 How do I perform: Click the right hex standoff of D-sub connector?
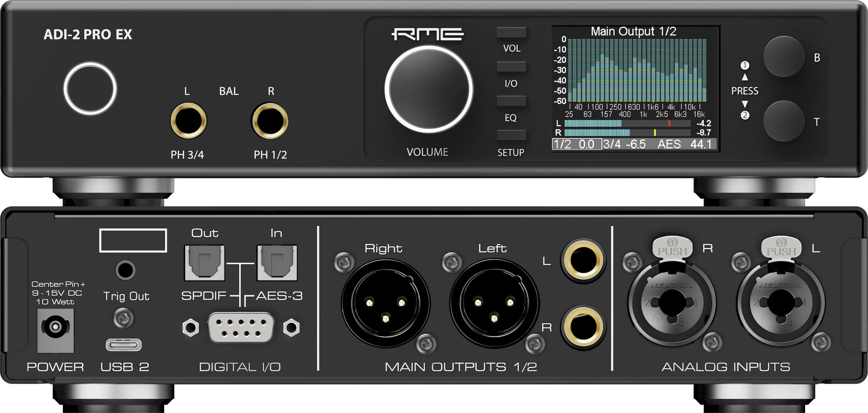[291, 327]
